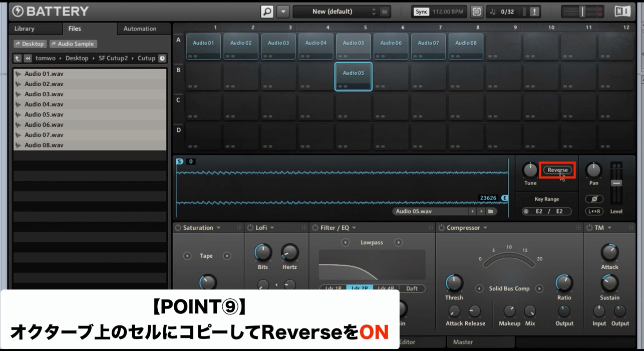
Task: Click the sample end E marker
Action: [504, 198]
